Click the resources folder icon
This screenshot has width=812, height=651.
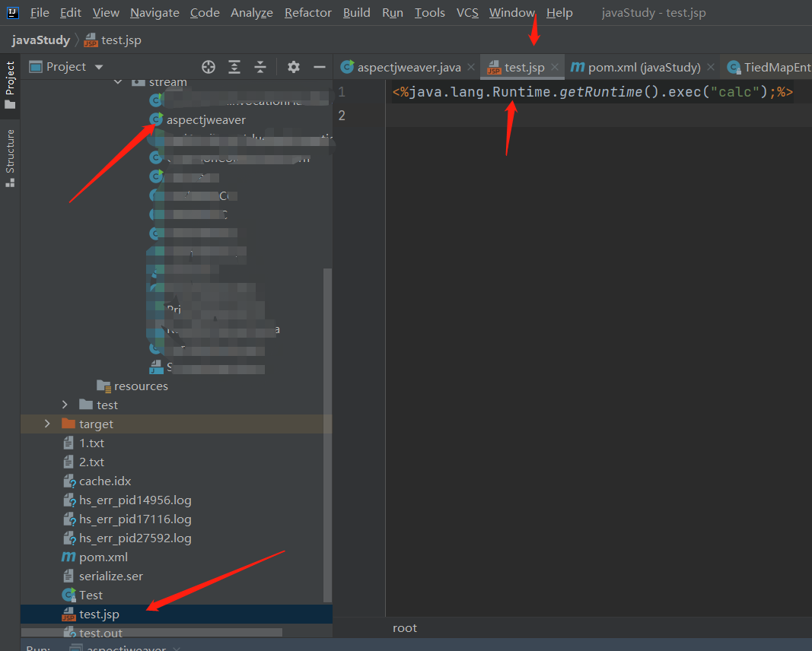pyautogui.click(x=103, y=386)
